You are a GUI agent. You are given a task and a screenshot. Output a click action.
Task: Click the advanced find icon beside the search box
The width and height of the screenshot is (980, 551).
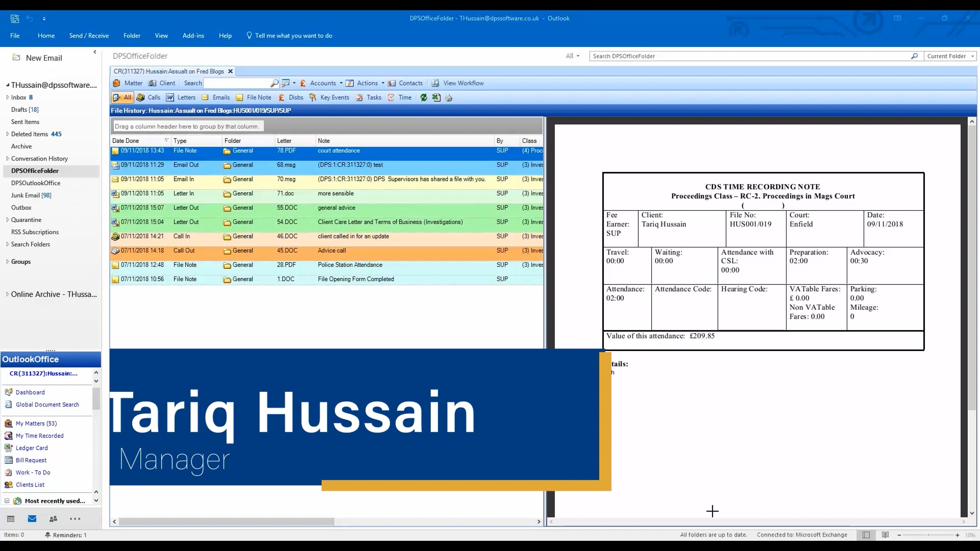[x=286, y=83]
